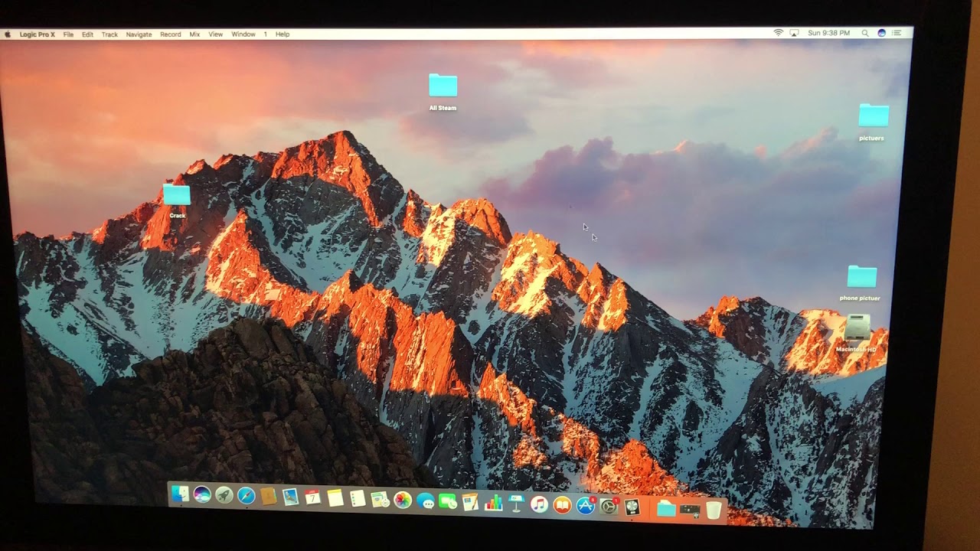Open System Preferences gear in Dock

609,506
